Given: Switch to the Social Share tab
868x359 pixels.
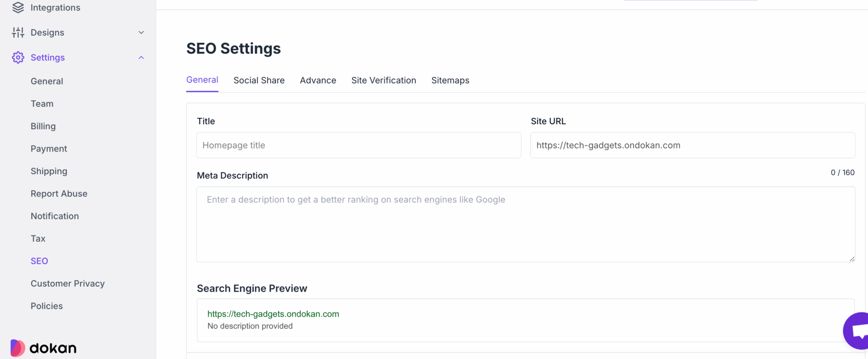Looking at the screenshot, I should coord(259,80).
